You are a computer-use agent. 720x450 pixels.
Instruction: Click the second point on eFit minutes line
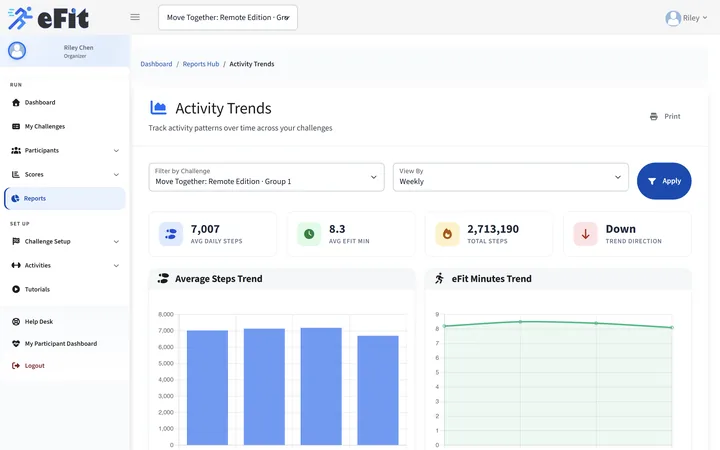(x=520, y=322)
